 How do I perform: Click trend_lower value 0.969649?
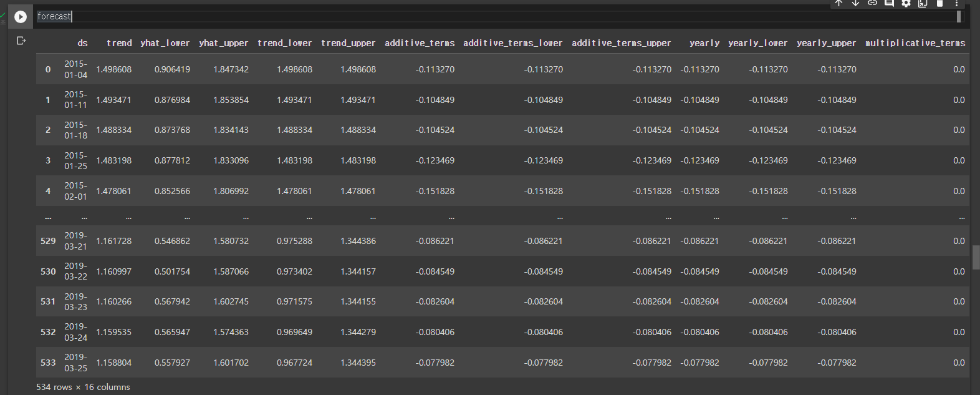coord(294,332)
